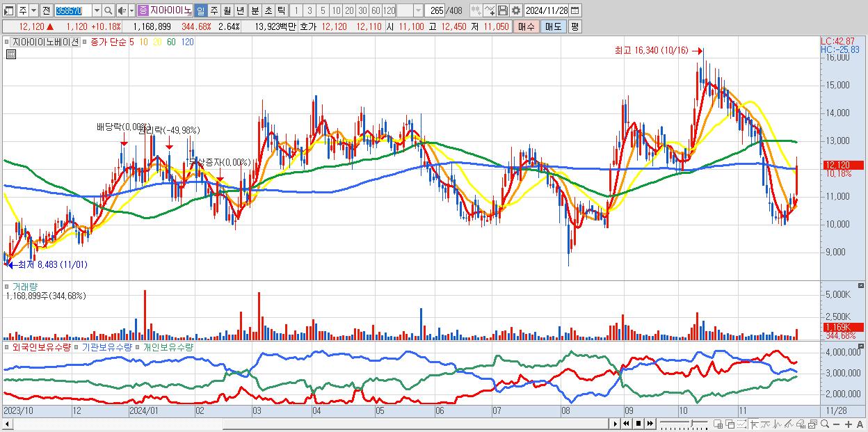This screenshot has height=432, width=868.
Task: Open chart settings gear icon
Action: coord(516,10)
